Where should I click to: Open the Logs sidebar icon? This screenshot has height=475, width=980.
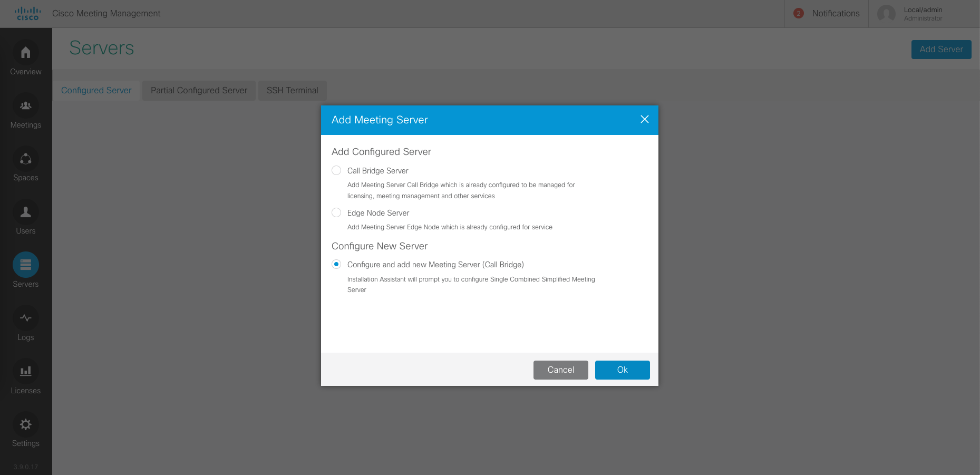[25, 318]
